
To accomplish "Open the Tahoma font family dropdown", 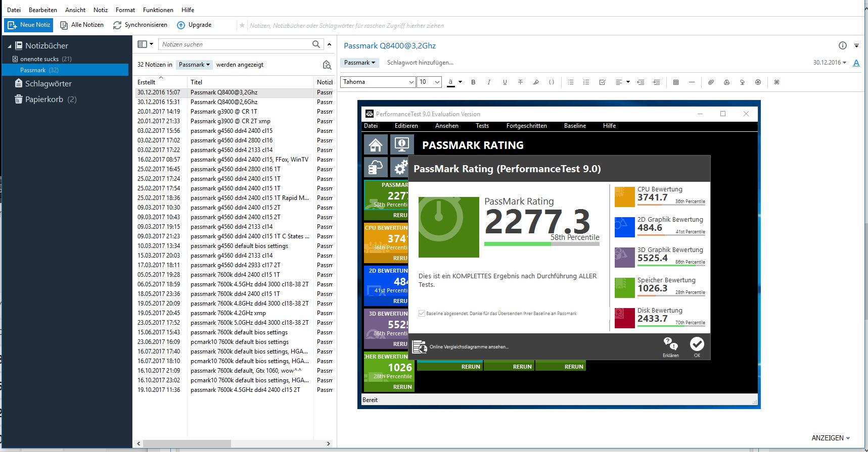I will 379,82.
